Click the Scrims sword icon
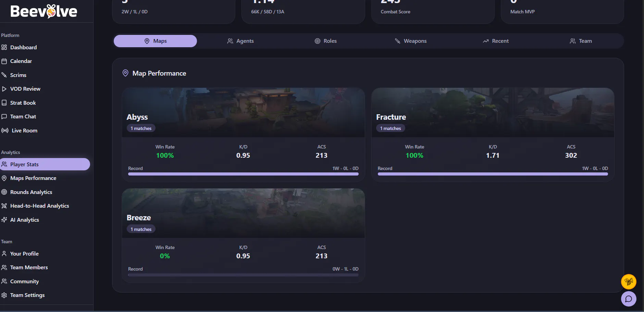The height and width of the screenshot is (312, 644). click(4, 75)
